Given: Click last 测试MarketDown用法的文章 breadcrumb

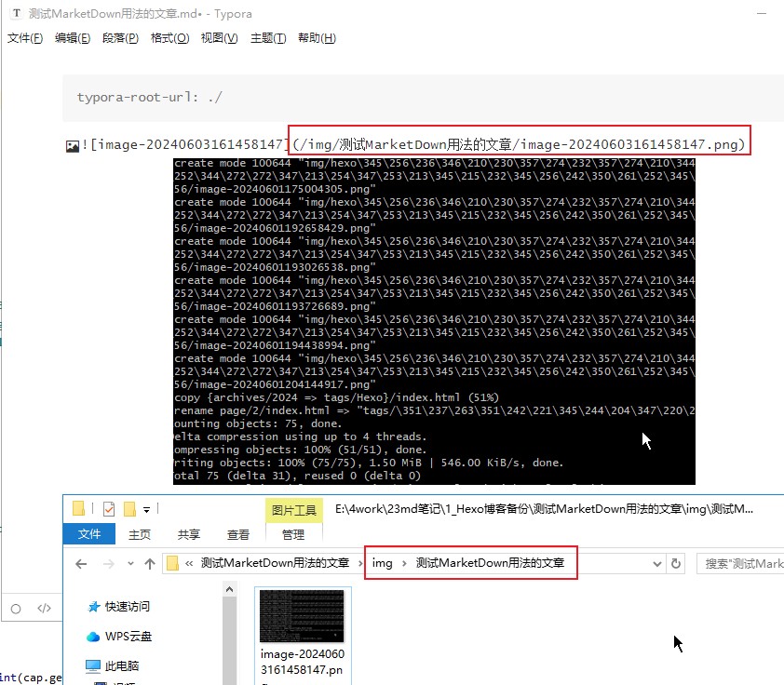Looking at the screenshot, I should (490, 563).
